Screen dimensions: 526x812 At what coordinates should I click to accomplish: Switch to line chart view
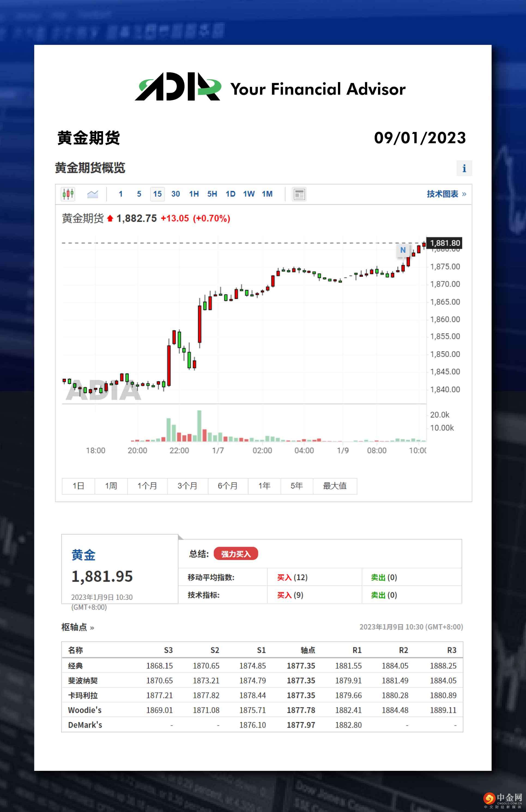coord(92,194)
